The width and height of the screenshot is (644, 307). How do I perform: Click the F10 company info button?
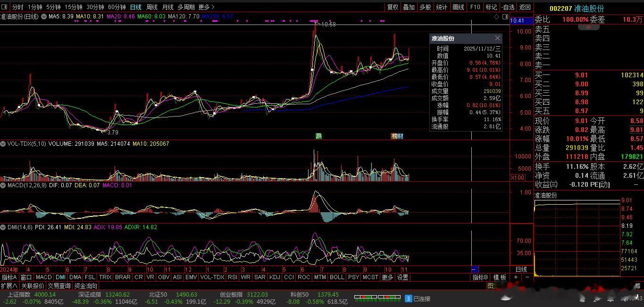[x=475, y=7]
